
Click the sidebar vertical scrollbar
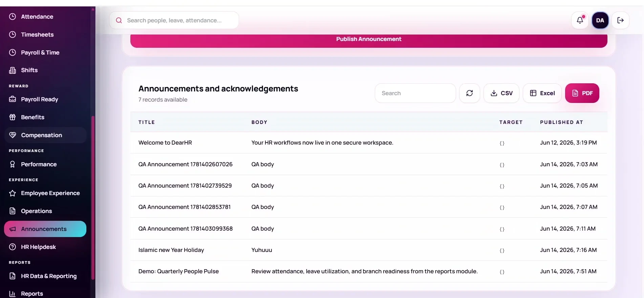pos(93,198)
